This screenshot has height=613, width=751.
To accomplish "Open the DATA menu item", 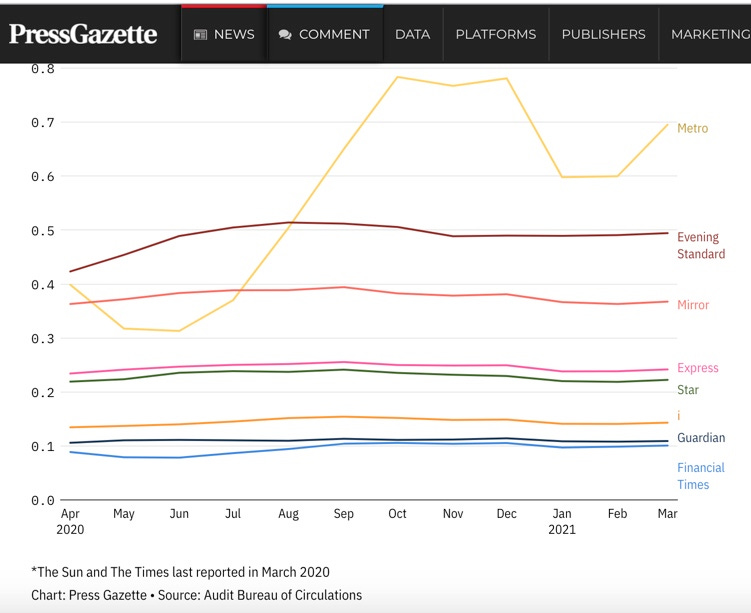I will pos(412,34).
